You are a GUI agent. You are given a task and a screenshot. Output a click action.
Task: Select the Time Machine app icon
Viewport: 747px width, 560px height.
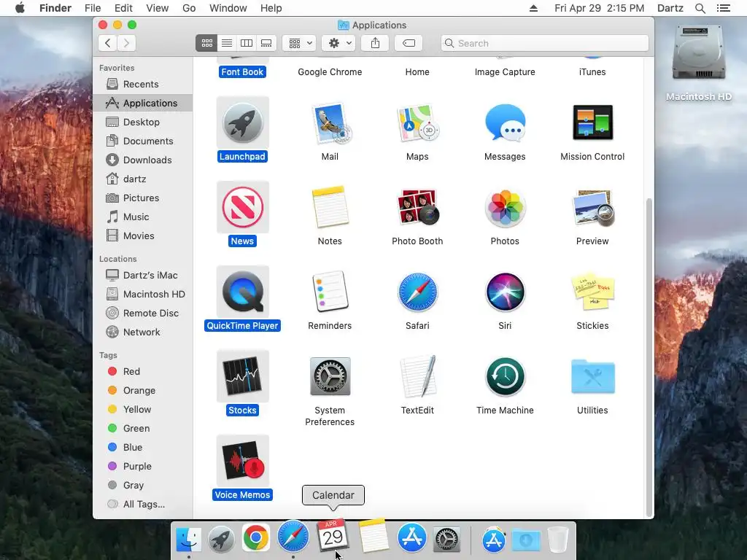[x=505, y=376]
